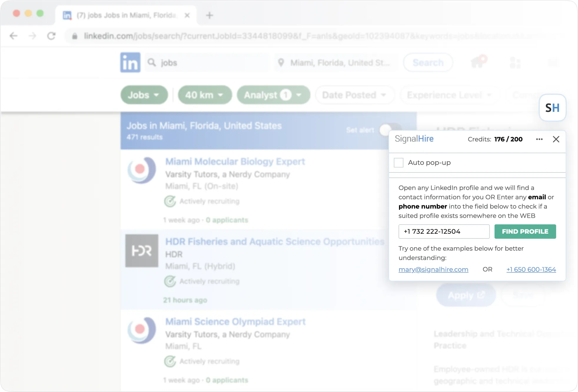Screen dimensions: 578x392
Task: Reload the page with refresh icon
Action: [52, 36]
